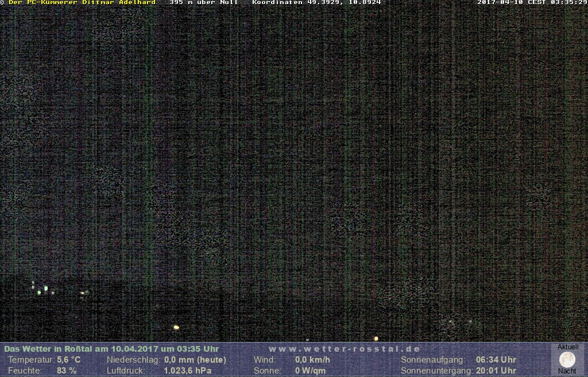Click the 'Aktuell' label above the moon

click(x=568, y=347)
